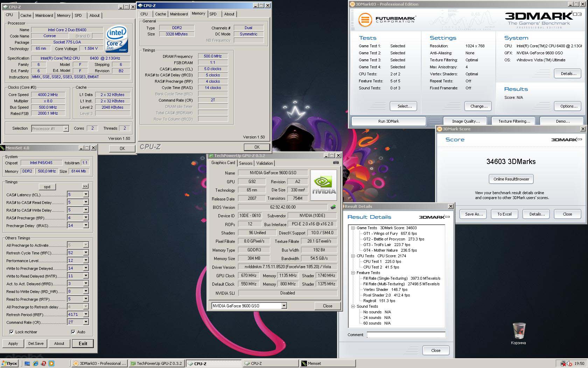Click the Comment input field in Result Details
The width and height of the screenshot is (588, 368).
point(406,335)
